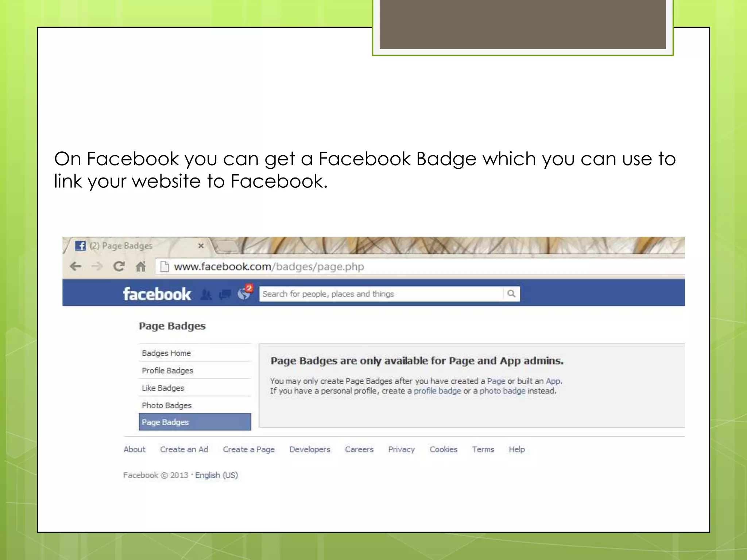Click the 'only available for Page and App admins' heading

417,361
